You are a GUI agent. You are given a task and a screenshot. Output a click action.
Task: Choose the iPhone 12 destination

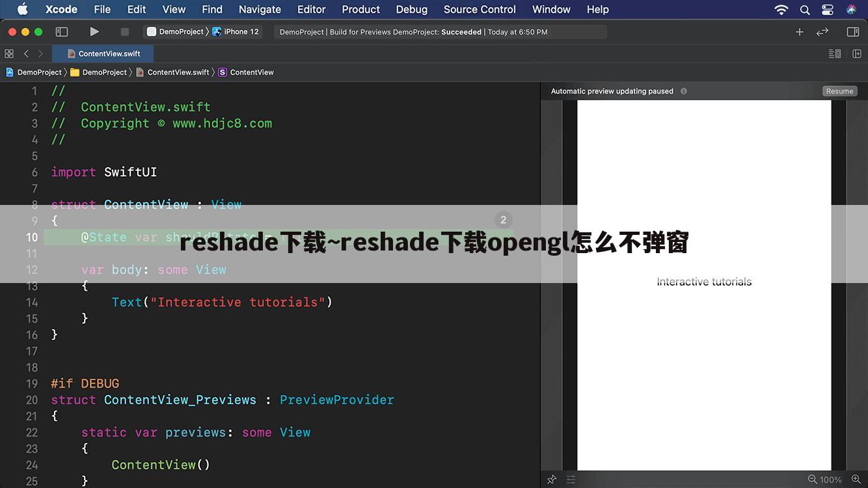(x=236, y=31)
